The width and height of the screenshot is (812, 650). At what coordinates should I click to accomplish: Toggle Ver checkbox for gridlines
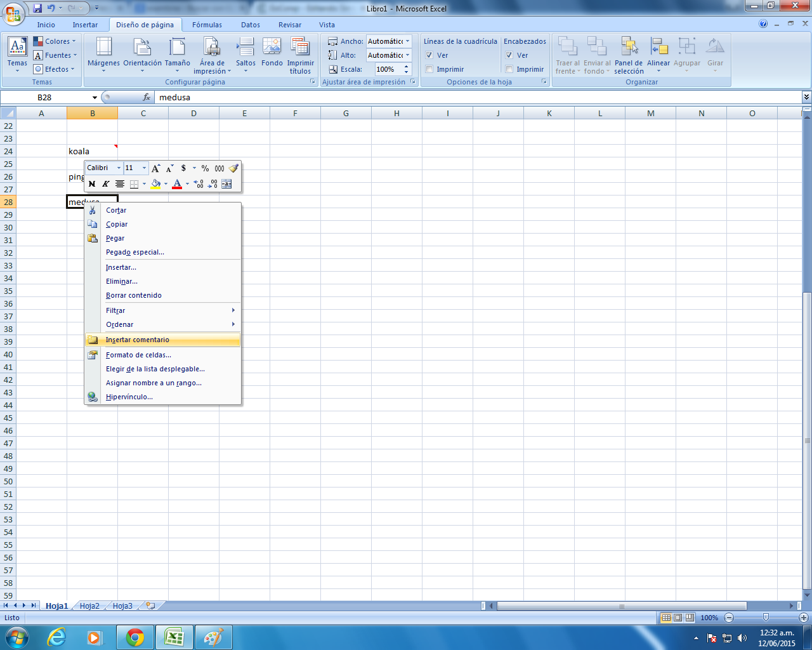(x=429, y=55)
